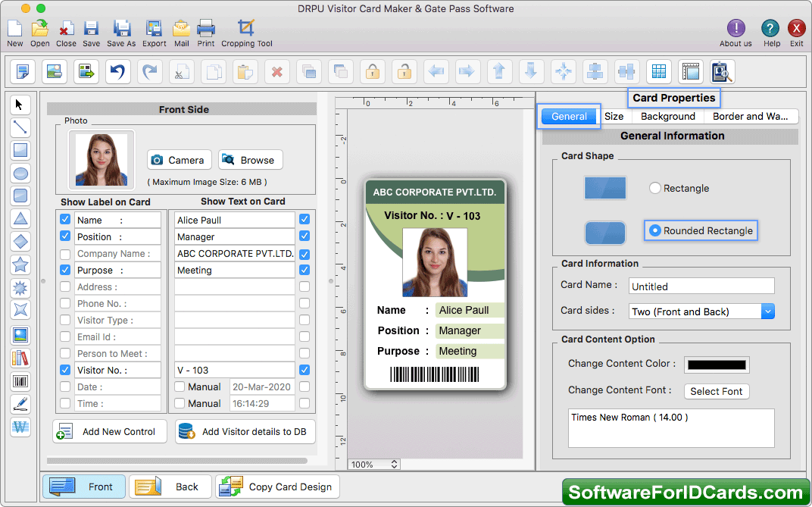812x507 pixels.
Task: Enable the Email Id label checkbox
Action: [64, 336]
